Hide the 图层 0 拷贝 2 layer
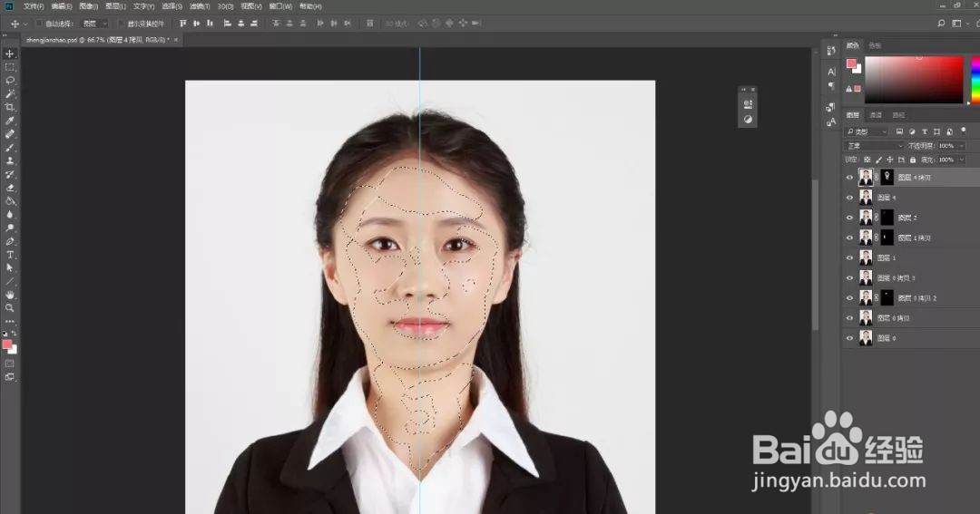This screenshot has width=980, height=514. 849,298
